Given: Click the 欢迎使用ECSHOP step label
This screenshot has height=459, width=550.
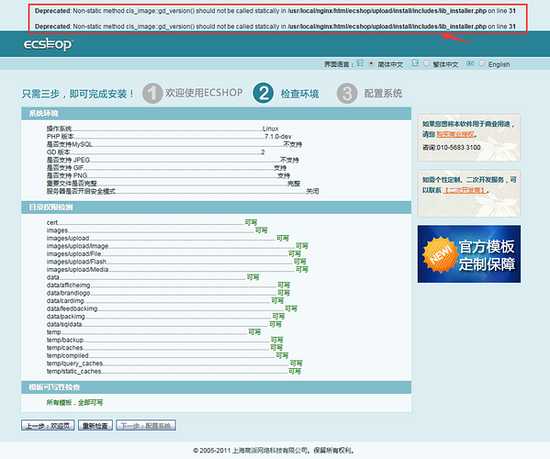Looking at the screenshot, I should coord(204,93).
